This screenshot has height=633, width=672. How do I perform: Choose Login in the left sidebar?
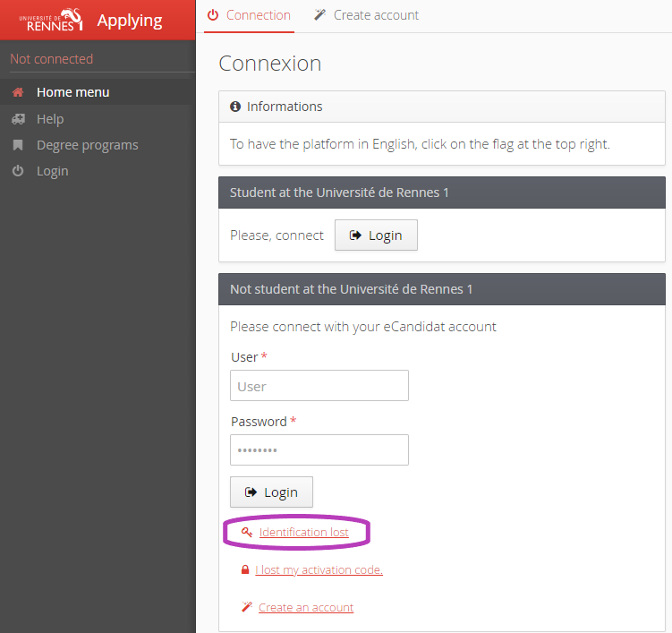pos(52,171)
